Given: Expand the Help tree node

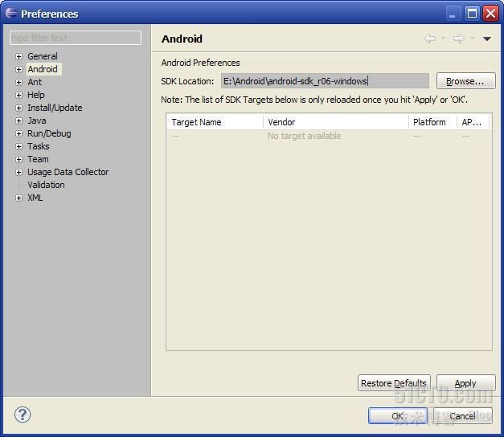Looking at the screenshot, I should (x=19, y=95).
